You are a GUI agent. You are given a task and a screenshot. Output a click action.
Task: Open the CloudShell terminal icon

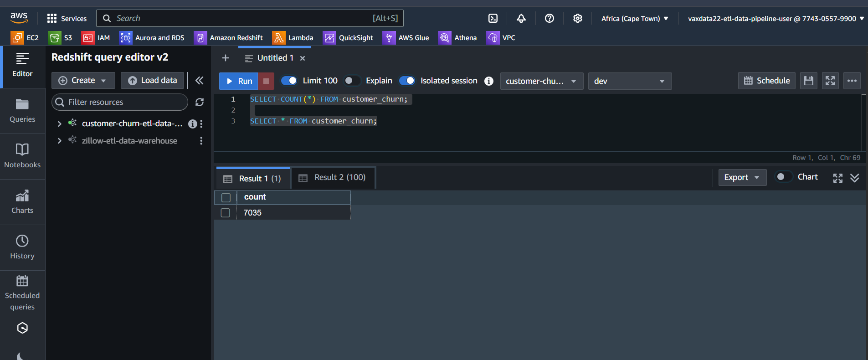[x=493, y=18]
